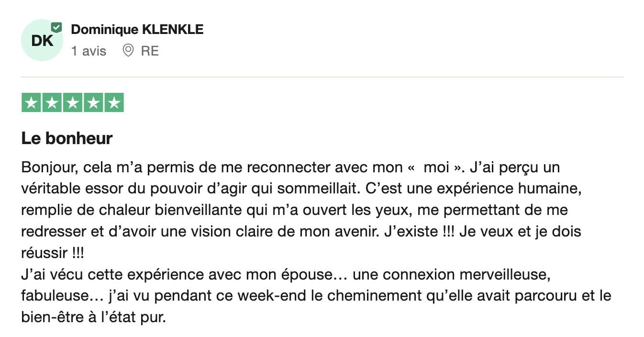The width and height of the screenshot is (644, 337).
Task: Select the third rating star
Action: pyautogui.click(x=73, y=103)
